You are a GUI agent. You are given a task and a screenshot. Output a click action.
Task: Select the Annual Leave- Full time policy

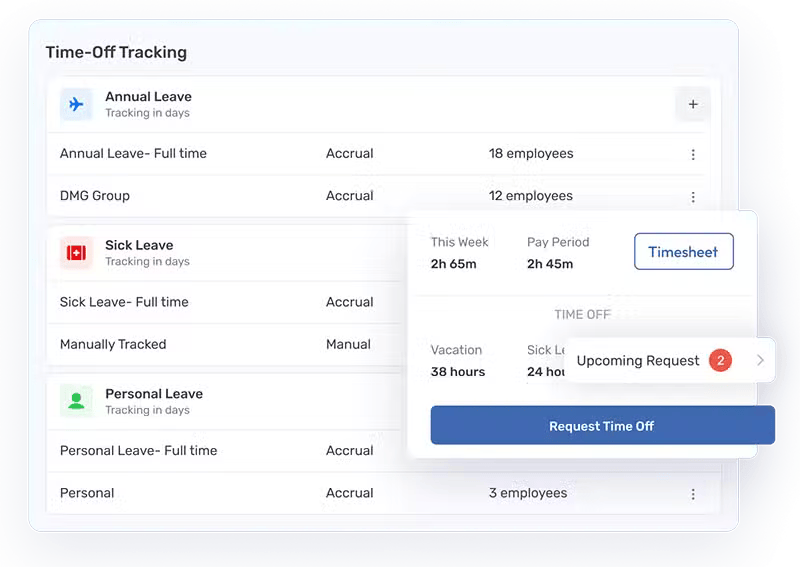(133, 154)
